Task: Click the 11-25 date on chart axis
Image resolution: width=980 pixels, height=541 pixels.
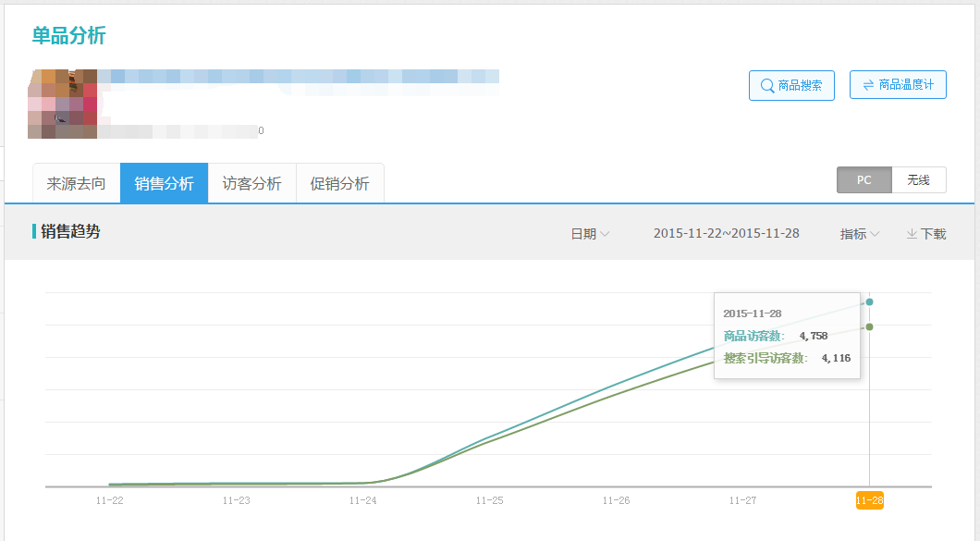Action: [x=489, y=500]
